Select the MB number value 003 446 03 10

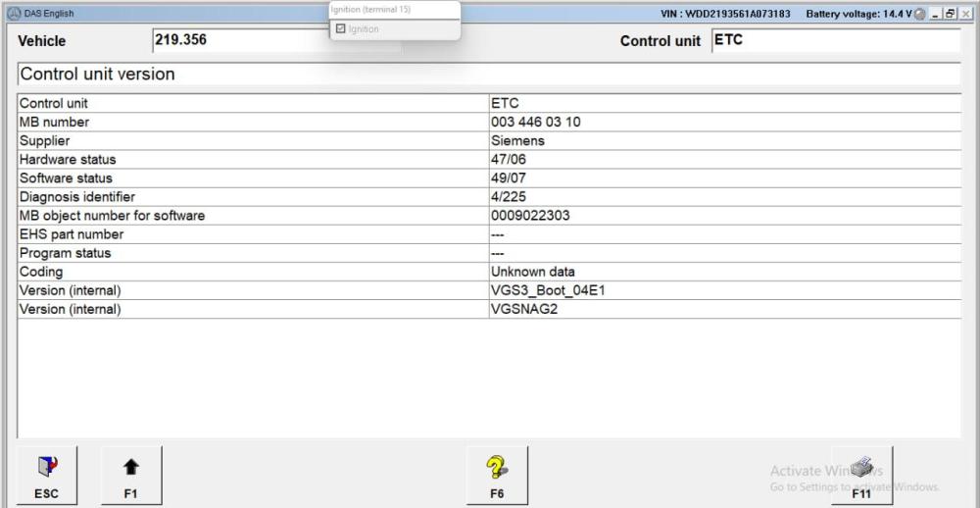tap(536, 122)
